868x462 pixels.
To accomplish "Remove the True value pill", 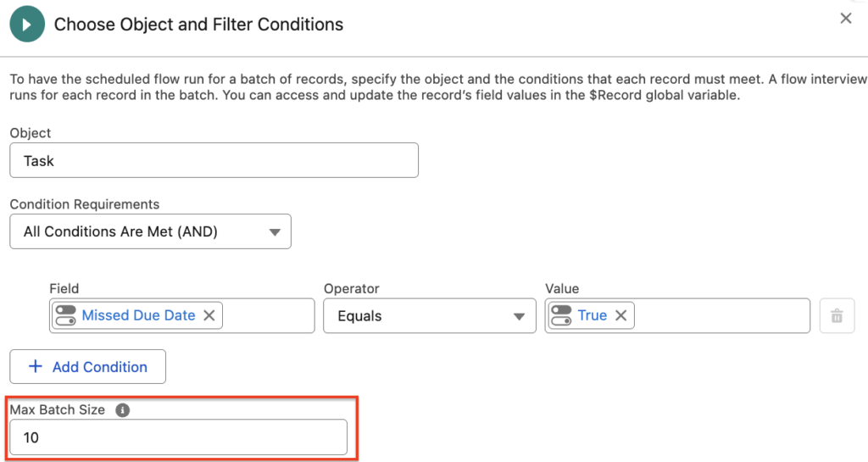I will click(x=620, y=315).
